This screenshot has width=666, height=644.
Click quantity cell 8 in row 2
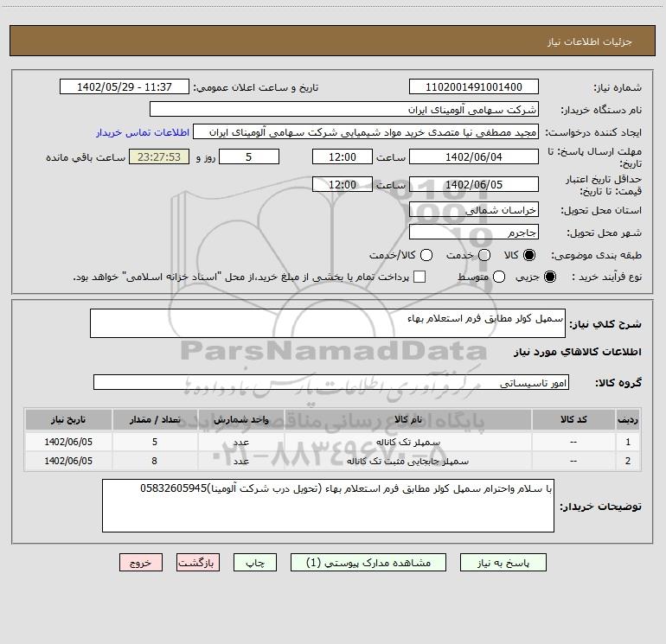pos(155,461)
